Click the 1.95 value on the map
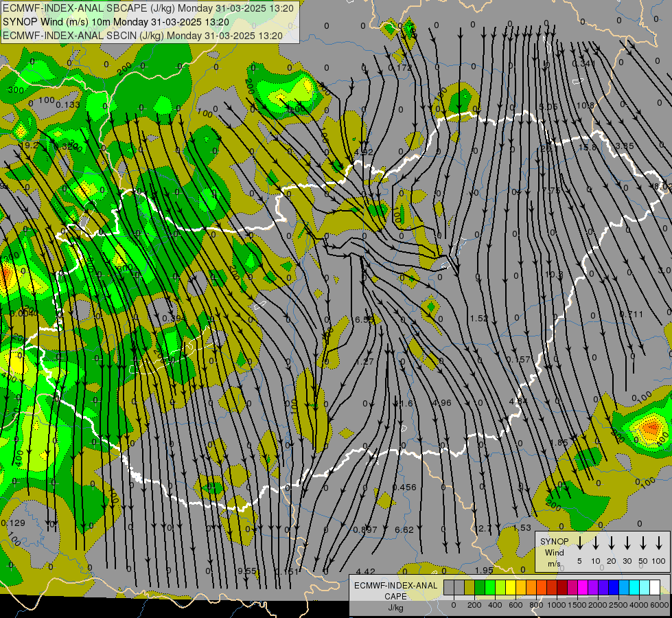 coord(484,570)
